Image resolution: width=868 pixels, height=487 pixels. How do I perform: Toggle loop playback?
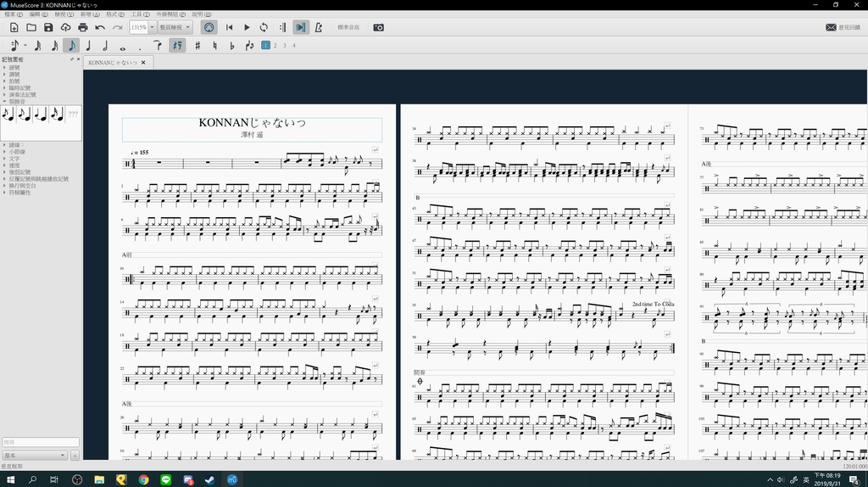[x=264, y=27]
